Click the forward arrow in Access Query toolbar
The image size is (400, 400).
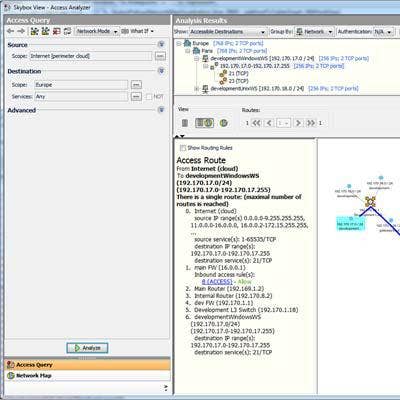(x=21, y=31)
